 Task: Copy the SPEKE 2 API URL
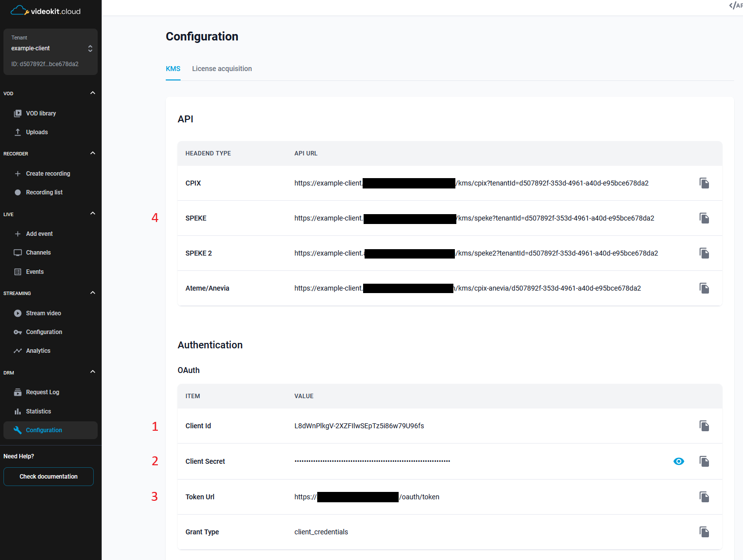(704, 253)
